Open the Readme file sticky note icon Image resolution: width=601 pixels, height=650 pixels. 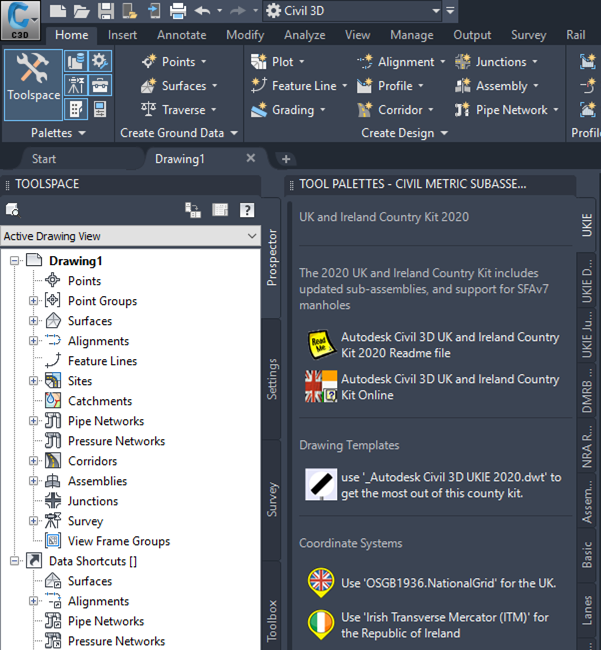point(320,345)
